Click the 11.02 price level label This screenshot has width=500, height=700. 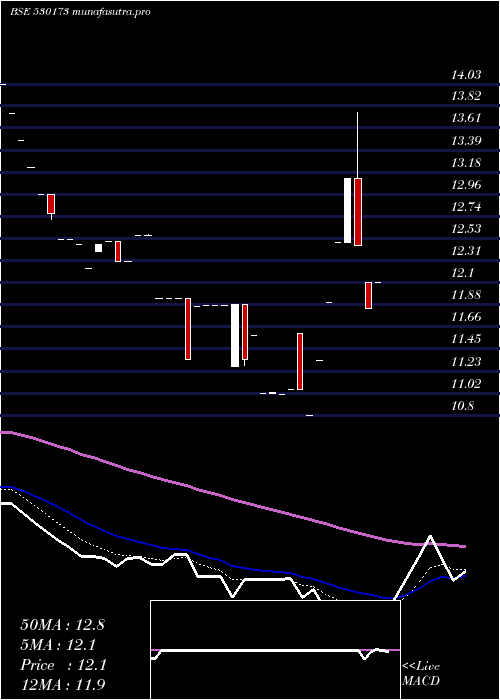pos(466,384)
